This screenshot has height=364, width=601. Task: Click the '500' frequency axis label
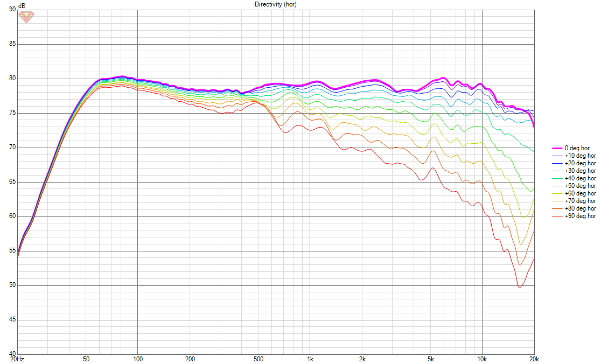258,359
